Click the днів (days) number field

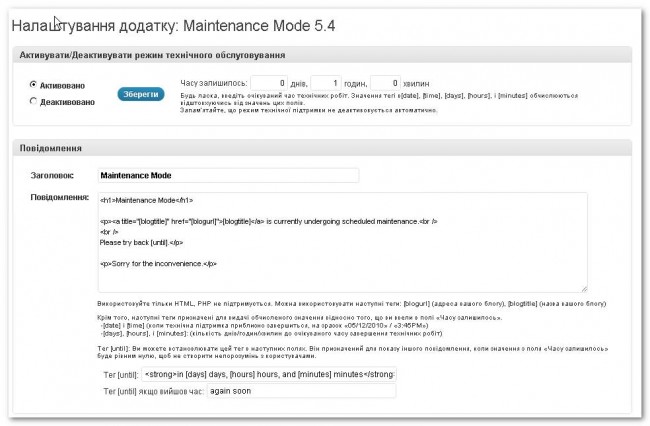(x=269, y=83)
